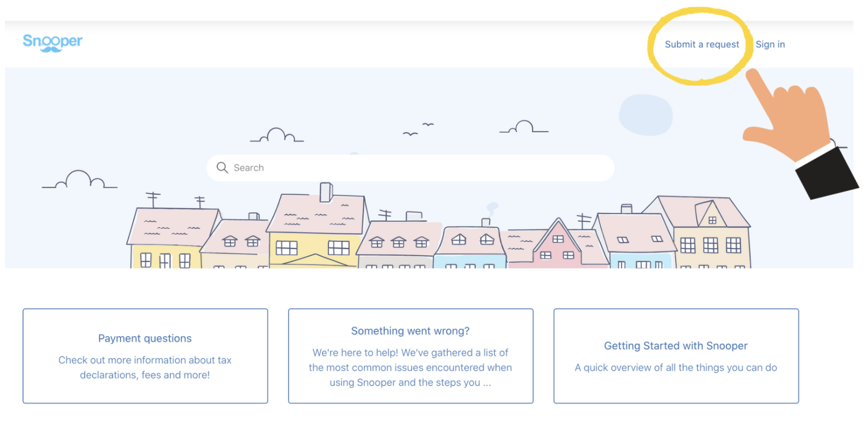This screenshot has height=423, width=868.
Task: Open the Payment questions card title
Action: [145, 339]
